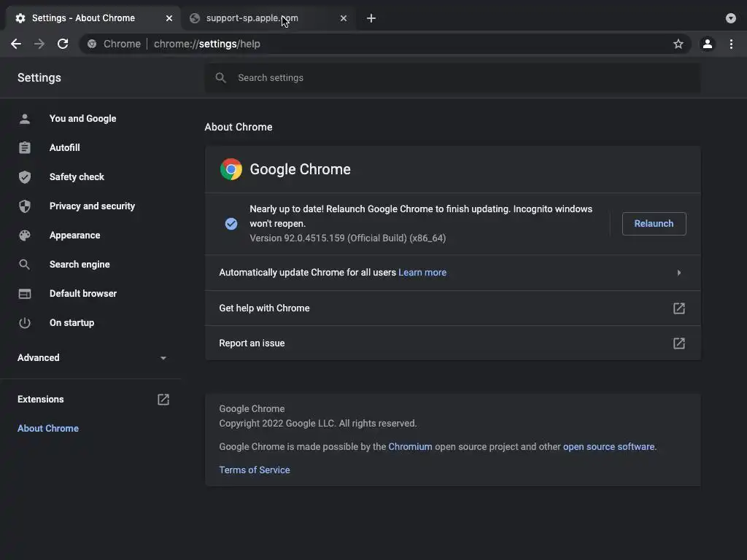Close the Settings - About Chrome tab

pyautogui.click(x=169, y=18)
